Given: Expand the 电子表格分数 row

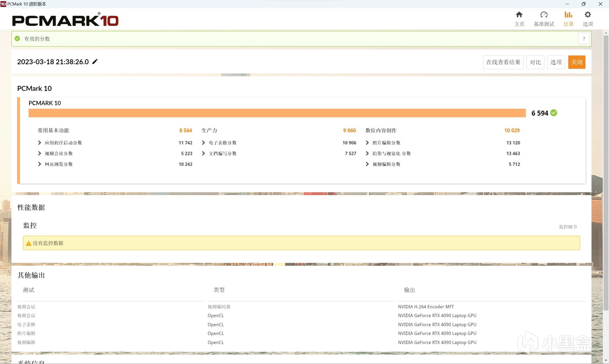Looking at the screenshot, I should [x=203, y=143].
